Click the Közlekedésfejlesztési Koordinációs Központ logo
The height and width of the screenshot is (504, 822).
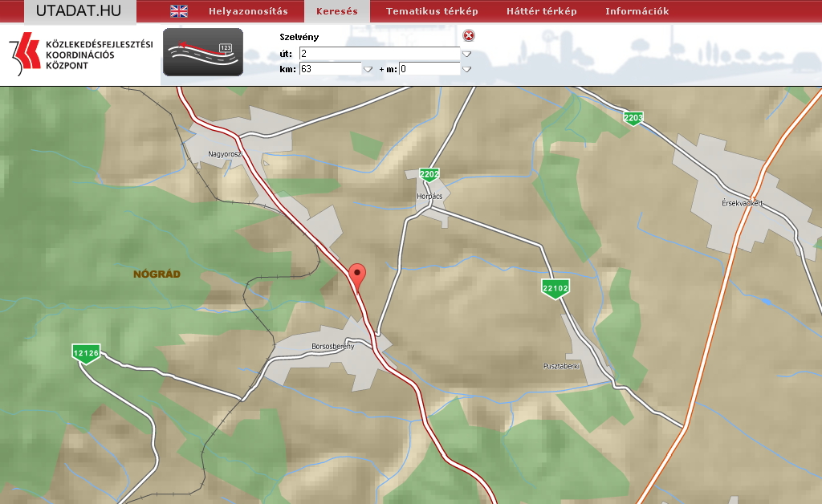[x=80, y=55]
